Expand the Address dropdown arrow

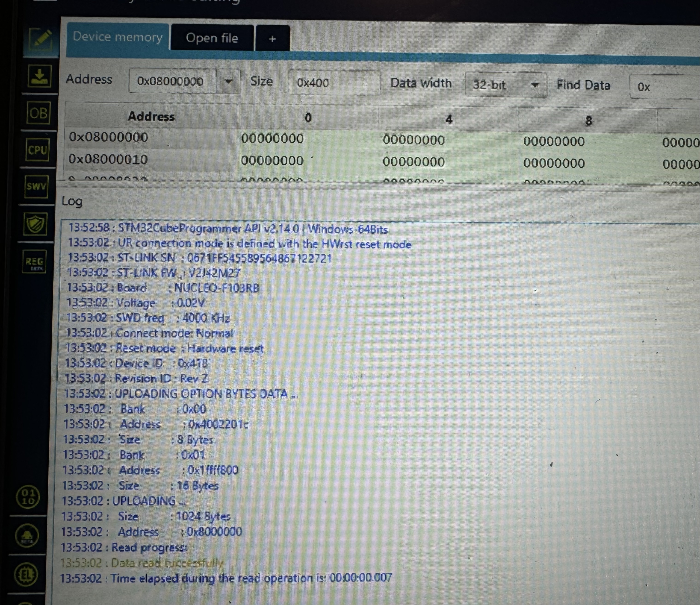228,81
